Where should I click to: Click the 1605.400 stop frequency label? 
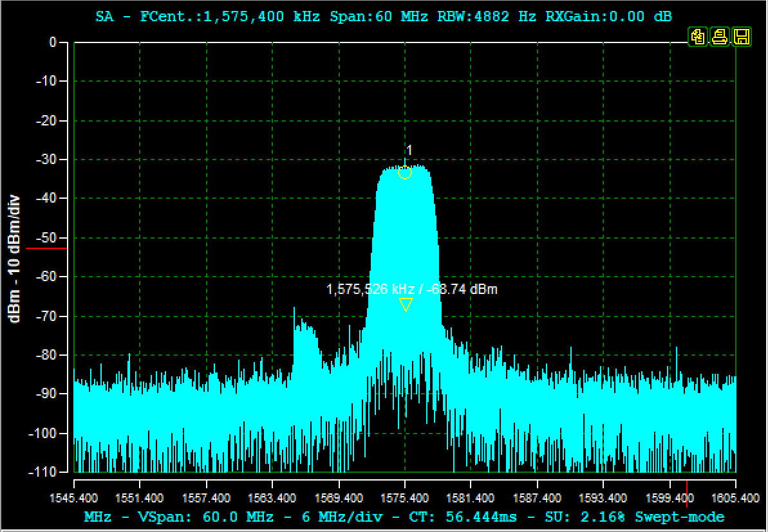click(x=736, y=499)
